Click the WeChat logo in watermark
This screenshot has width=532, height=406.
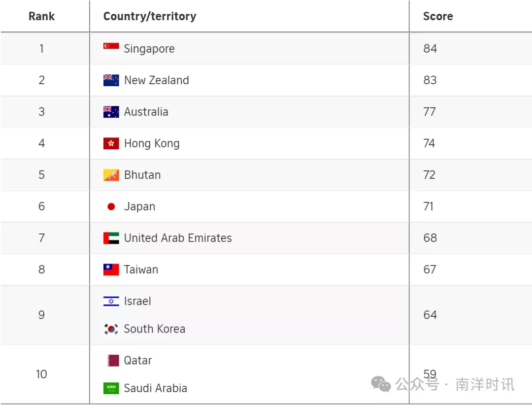[x=381, y=384]
